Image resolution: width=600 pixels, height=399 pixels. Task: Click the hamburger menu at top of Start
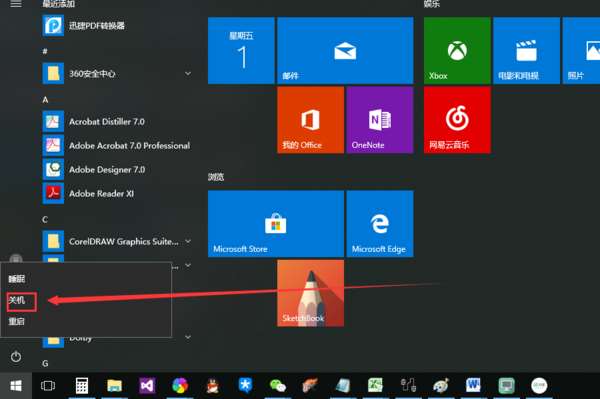(x=16, y=4)
